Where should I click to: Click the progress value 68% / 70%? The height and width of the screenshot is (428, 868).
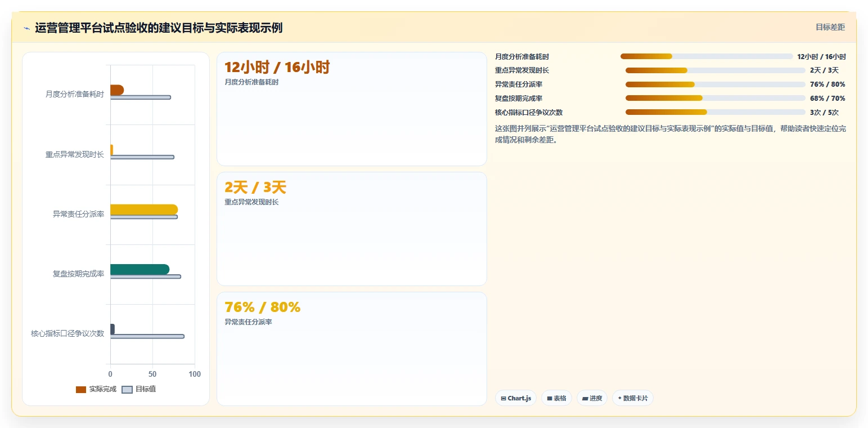pos(827,99)
